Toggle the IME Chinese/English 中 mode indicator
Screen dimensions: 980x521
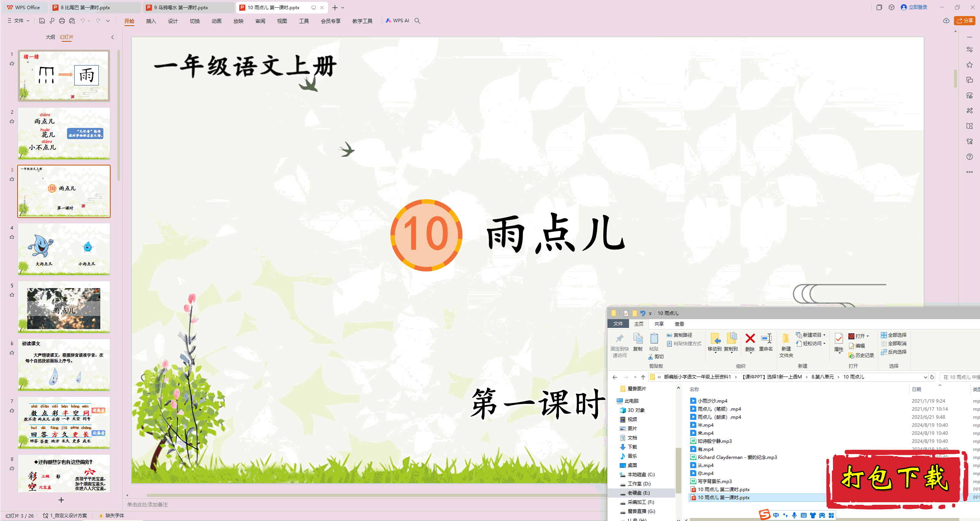click(x=776, y=515)
